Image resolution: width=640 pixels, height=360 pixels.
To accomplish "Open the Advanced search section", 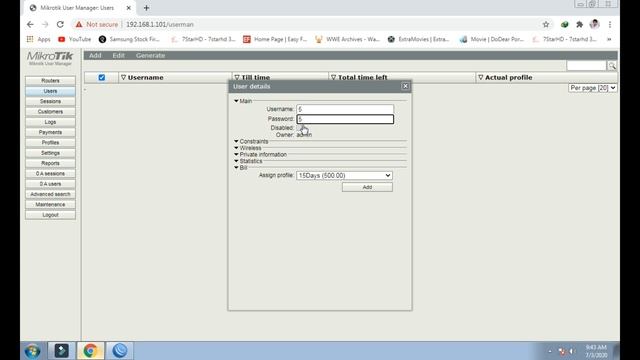I will (50, 194).
